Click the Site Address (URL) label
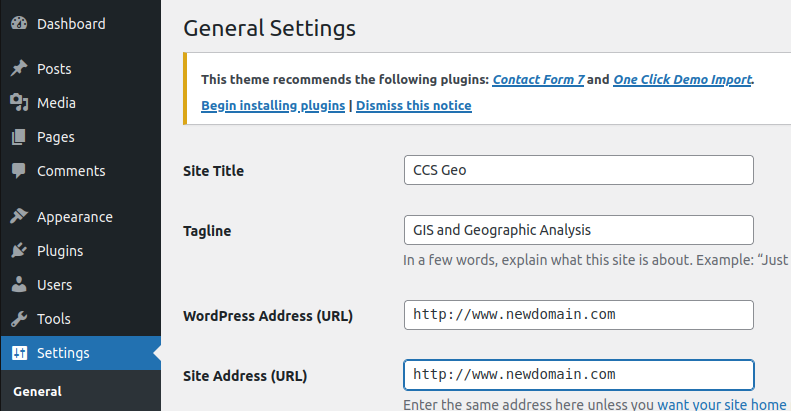The height and width of the screenshot is (411, 791). (245, 376)
